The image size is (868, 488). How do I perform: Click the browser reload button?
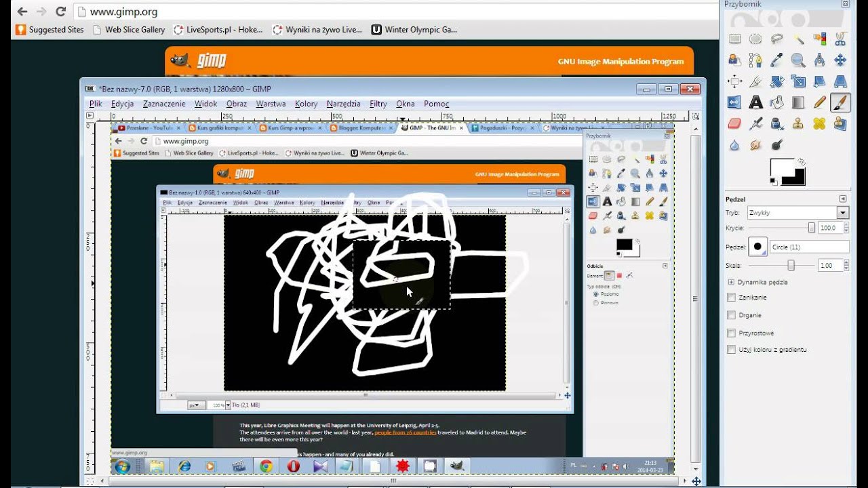[60, 12]
